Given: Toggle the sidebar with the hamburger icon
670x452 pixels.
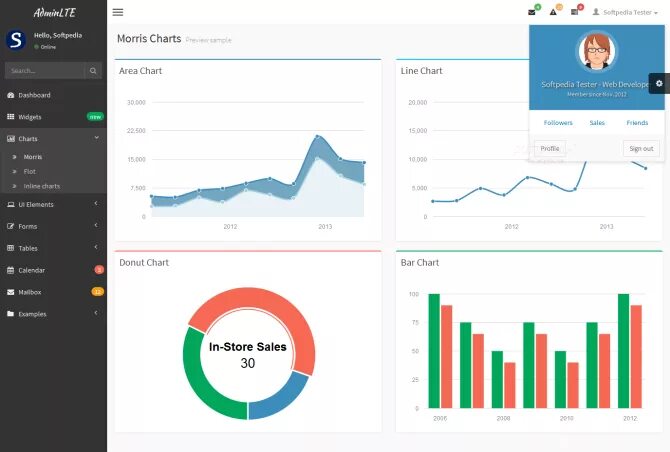Looking at the screenshot, I should tap(118, 12).
